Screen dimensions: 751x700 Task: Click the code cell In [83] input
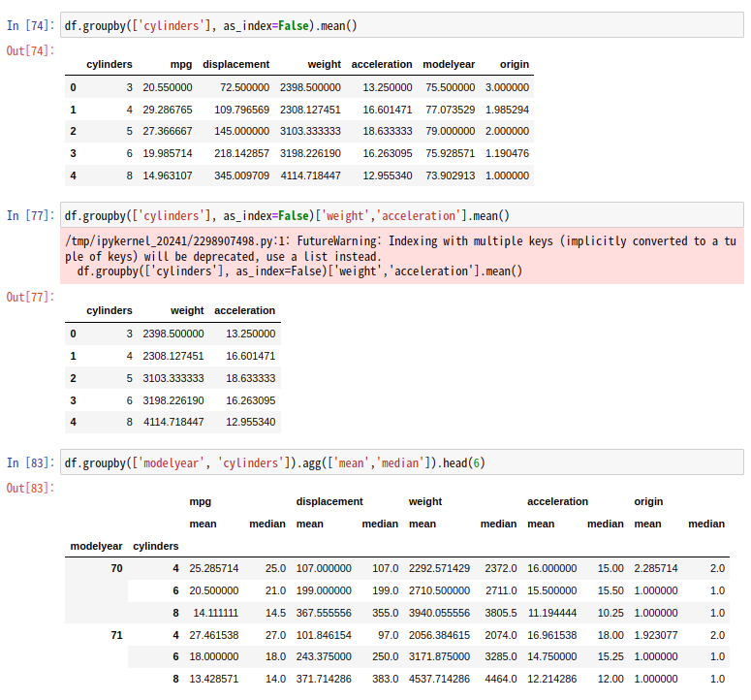402,462
